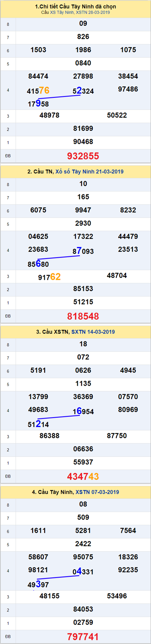Click number 0626
This screenshot has width=151, height=644.
[83, 370]
